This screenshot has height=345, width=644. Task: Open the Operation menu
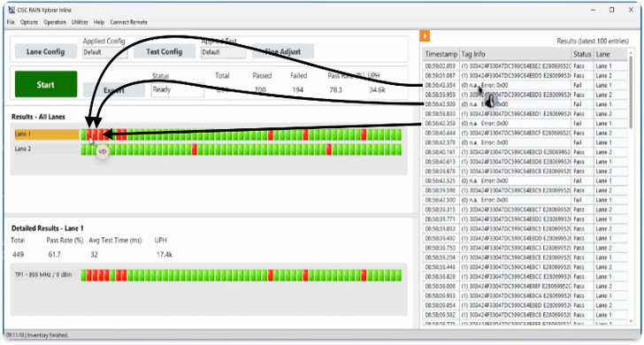click(x=55, y=22)
